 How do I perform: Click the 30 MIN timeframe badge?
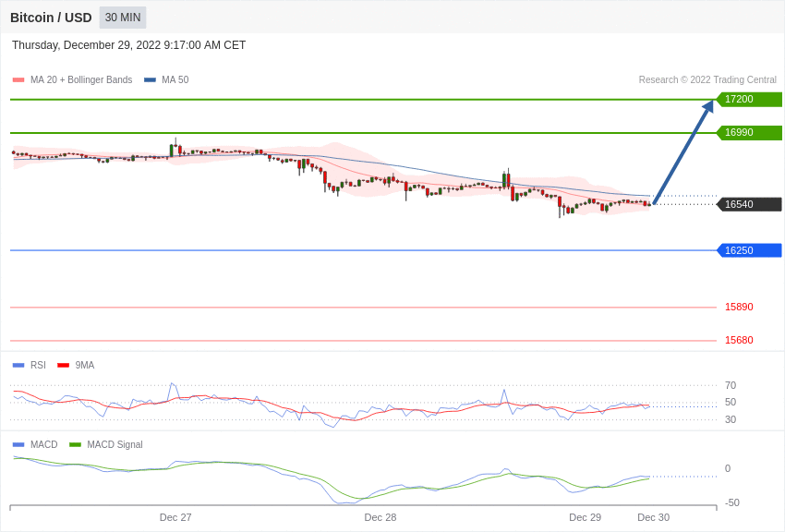(123, 18)
